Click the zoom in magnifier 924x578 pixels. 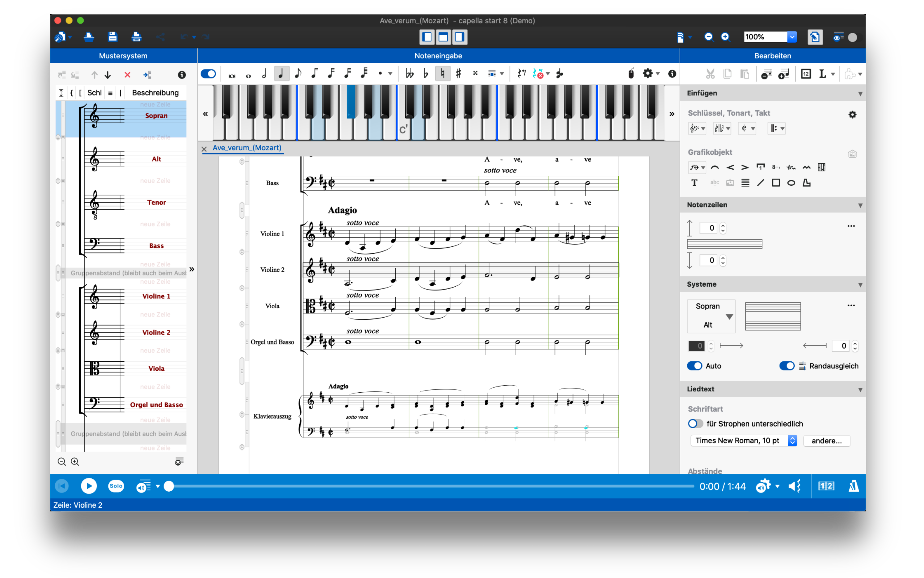coord(725,37)
